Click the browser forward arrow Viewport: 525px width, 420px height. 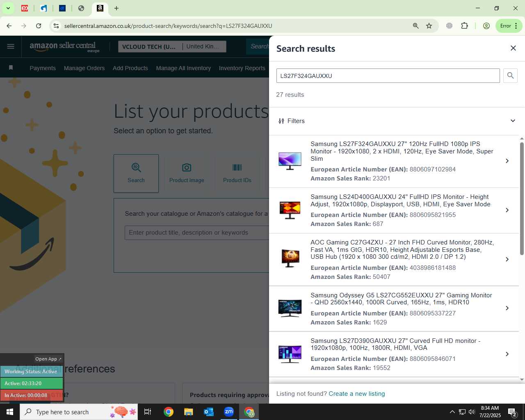coord(24,26)
